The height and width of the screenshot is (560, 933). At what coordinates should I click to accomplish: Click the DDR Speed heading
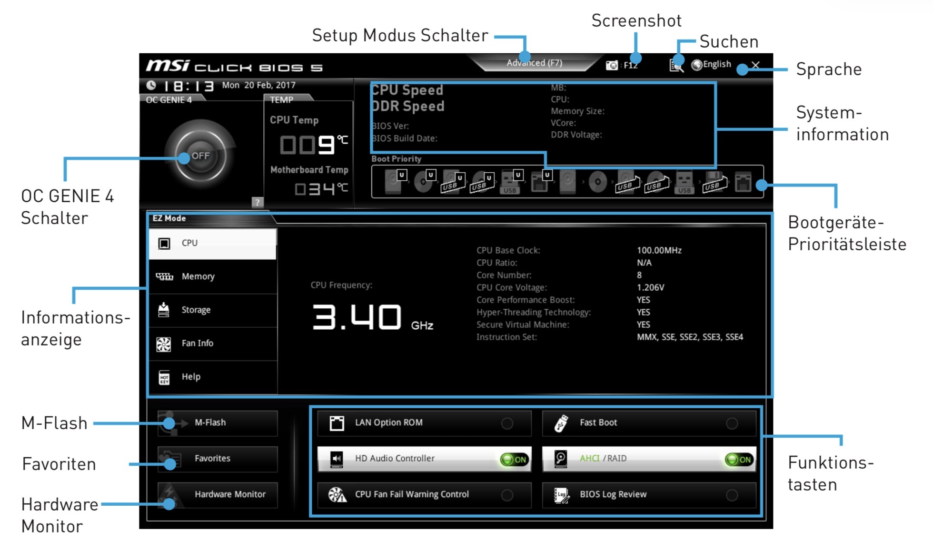point(408,106)
